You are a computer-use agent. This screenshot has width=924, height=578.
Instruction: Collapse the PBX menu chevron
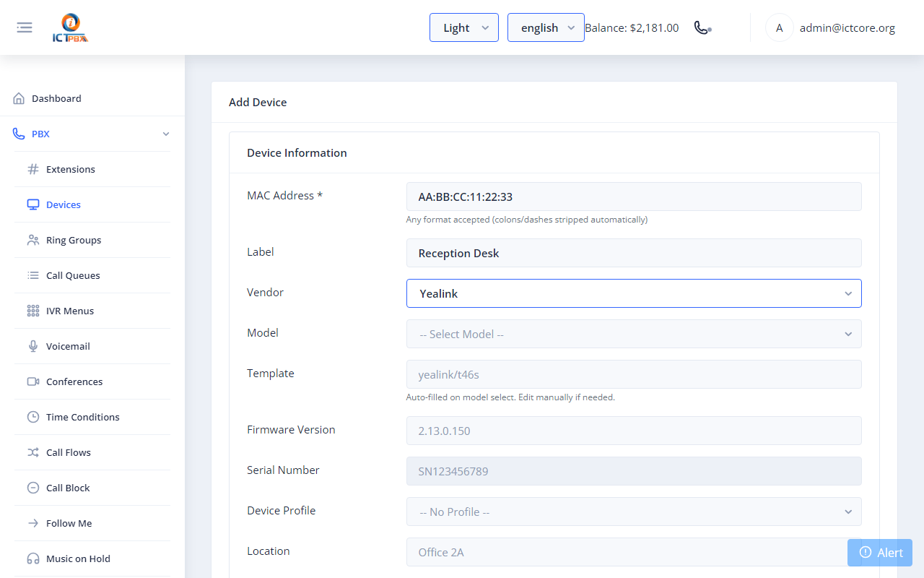click(x=166, y=134)
